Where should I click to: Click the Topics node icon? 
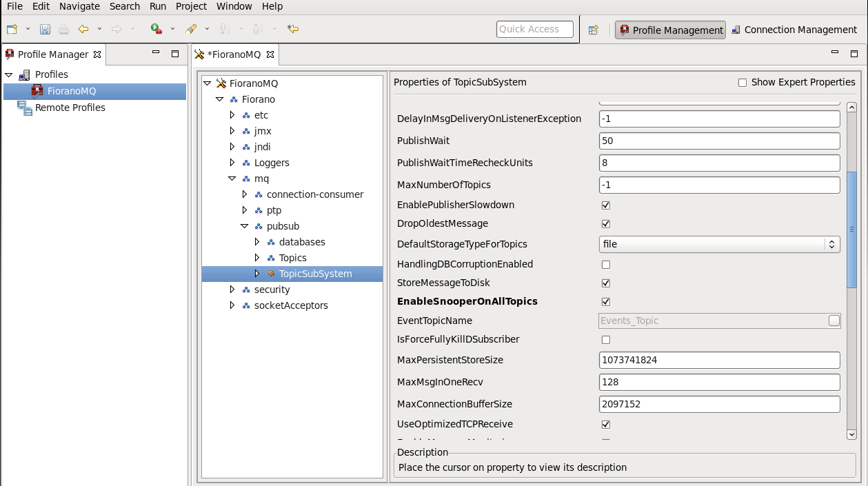pyautogui.click(x=271, y=258)
